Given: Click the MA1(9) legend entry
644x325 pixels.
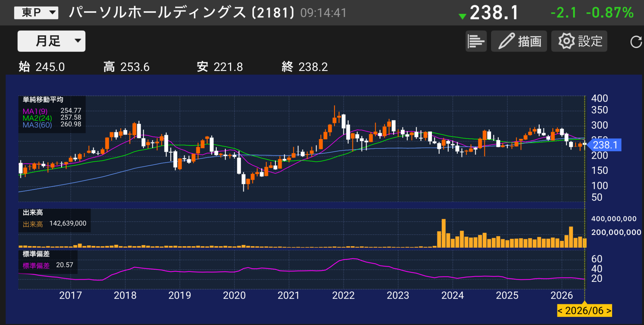Looking at the screenshot, I should (x=35, y=111).
